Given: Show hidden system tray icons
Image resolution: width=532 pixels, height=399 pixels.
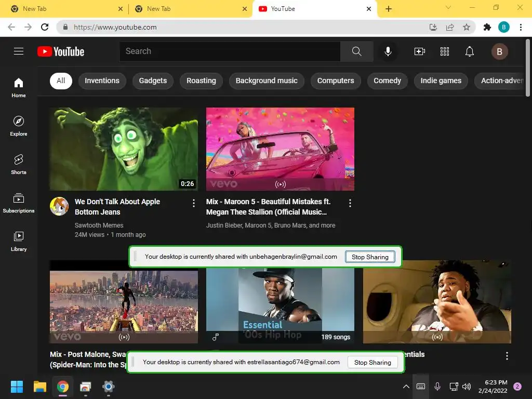Looking at the screenshot, I should pos(406,387).
